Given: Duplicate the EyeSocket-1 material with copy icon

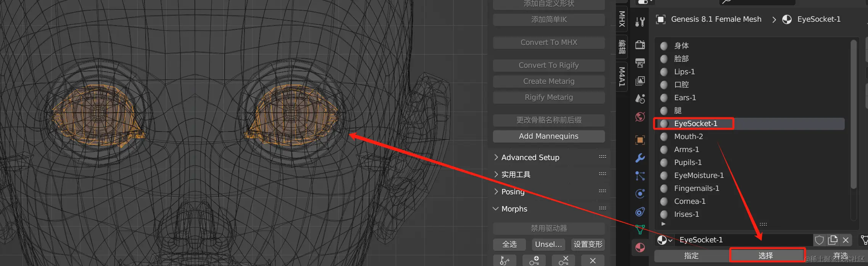Looking at the screenshot, I should coord(833,240).
